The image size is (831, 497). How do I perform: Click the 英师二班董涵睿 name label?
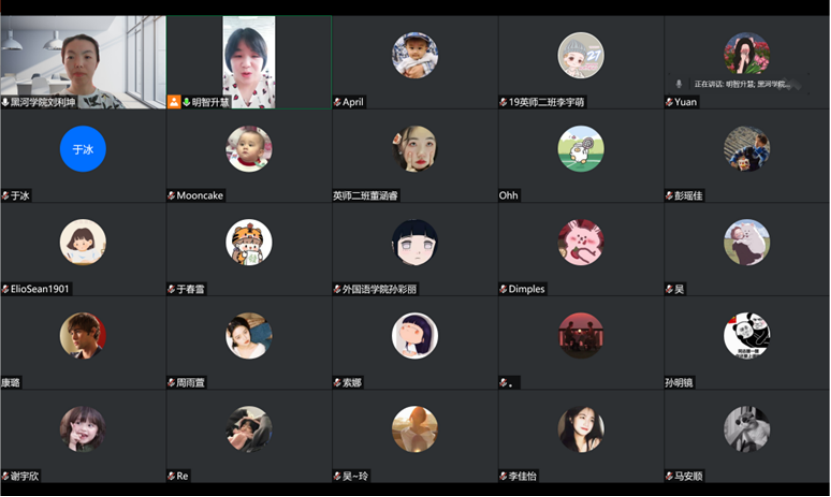coord(366,196)
